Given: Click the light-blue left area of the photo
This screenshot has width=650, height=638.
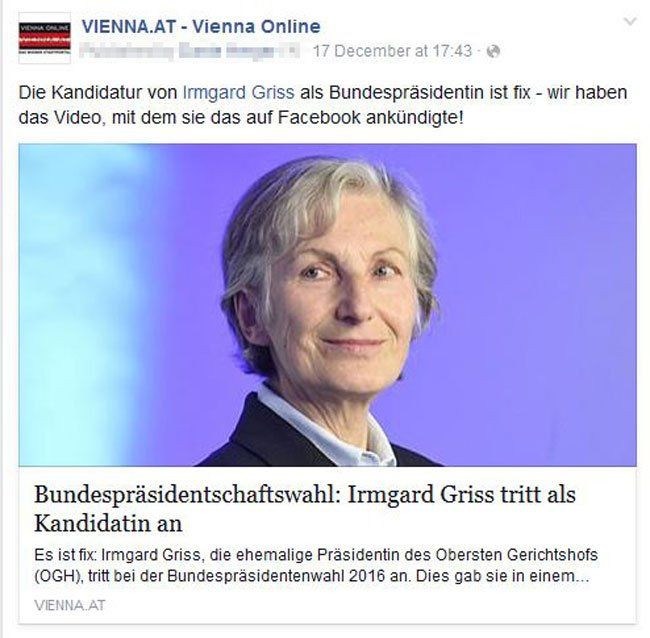Looking at the screenshot, I should tap(91, 305).
